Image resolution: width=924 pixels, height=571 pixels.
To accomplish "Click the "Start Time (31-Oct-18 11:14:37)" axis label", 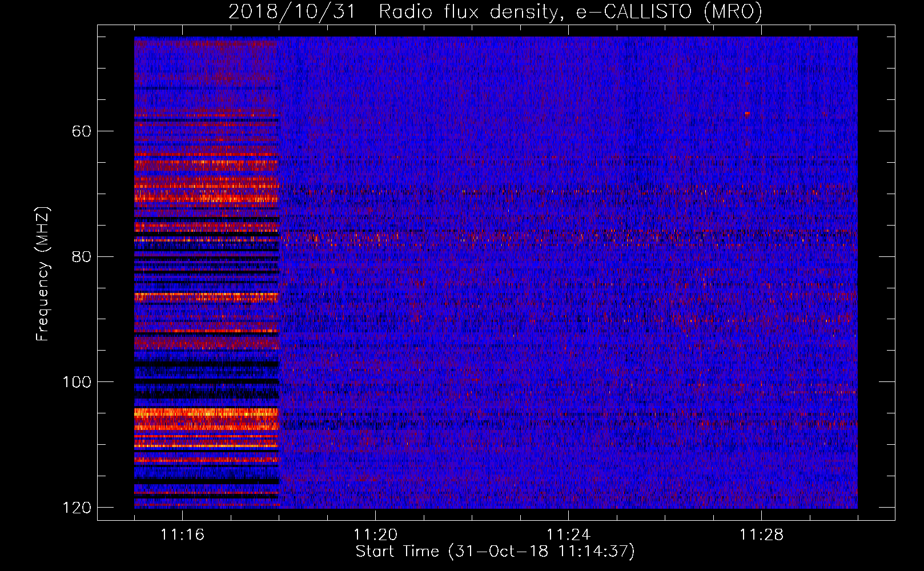I will point(495,552).
